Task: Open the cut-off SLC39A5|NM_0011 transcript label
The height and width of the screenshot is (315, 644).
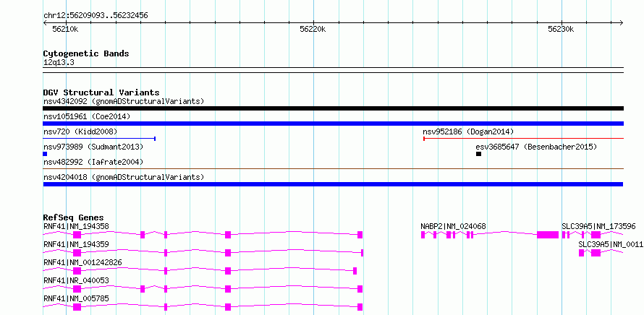Action: coord(611,244)
